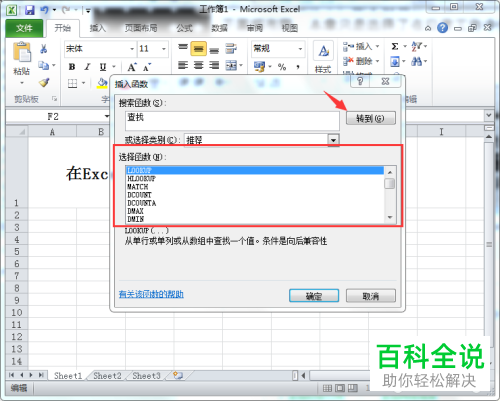Click the function list scrollbar down arrow

coord(390,217)
